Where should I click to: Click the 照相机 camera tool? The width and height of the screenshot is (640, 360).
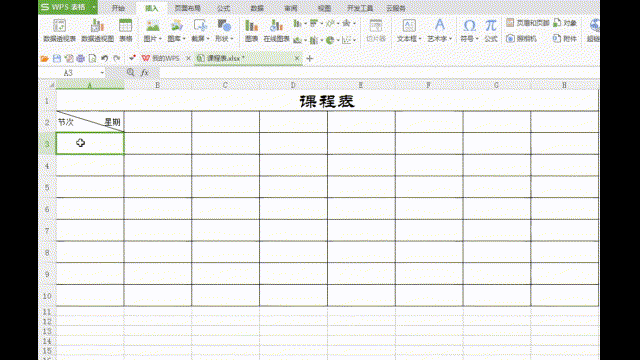(x=521, y=39)
